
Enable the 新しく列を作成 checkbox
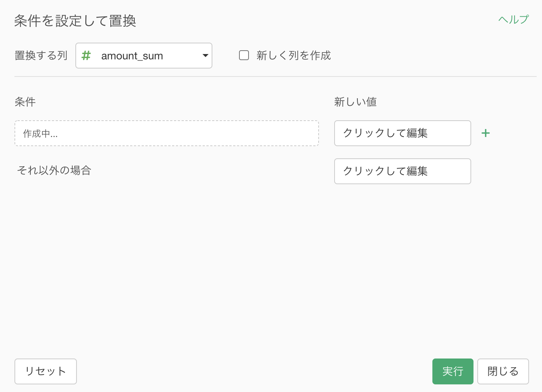point(244,56)
